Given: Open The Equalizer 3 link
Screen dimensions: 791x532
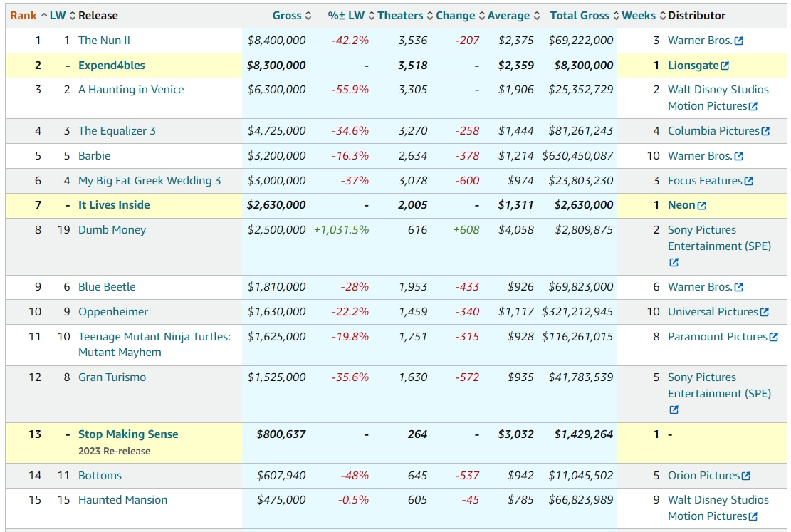Looking at the screenshot, I should pos(117,131).
